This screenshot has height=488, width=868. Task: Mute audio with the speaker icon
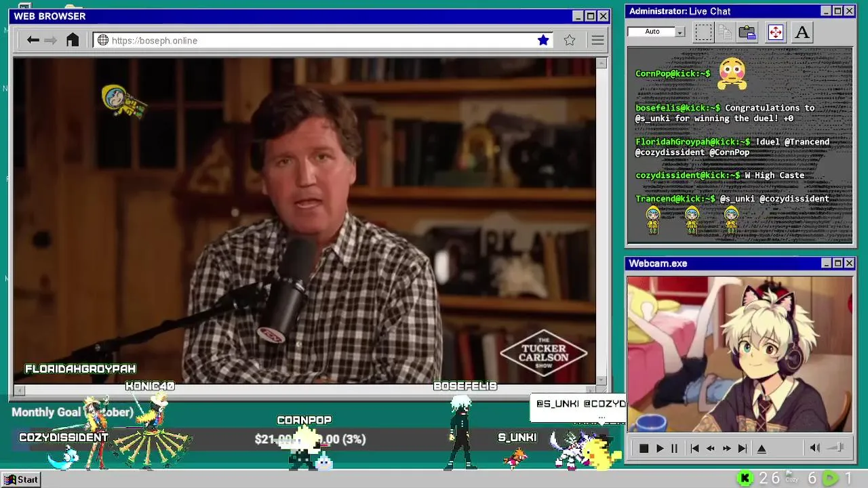point(815,447)
